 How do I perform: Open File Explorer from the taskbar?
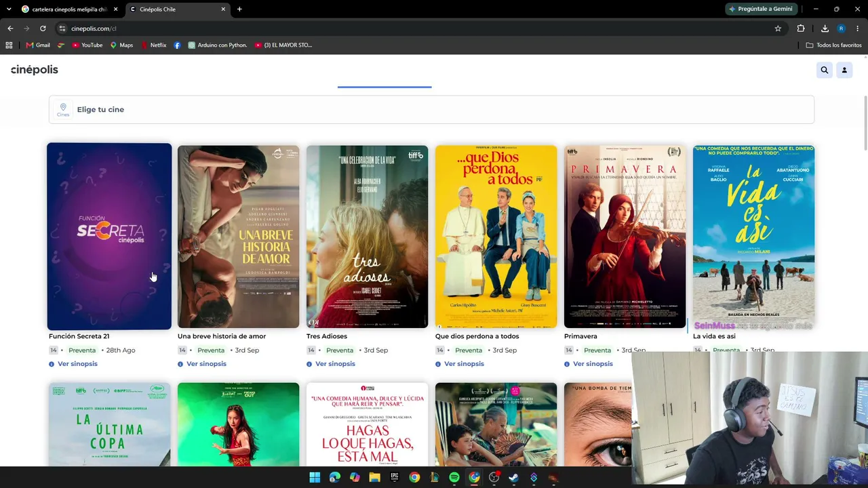click(x=374, y=477)
